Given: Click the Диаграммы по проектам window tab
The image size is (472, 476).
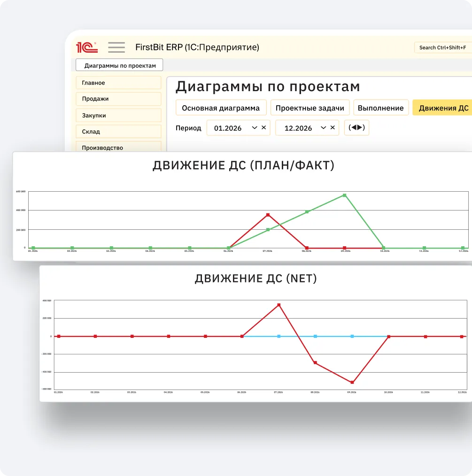Looking at the screenshot, I should (x=119, y=65).
